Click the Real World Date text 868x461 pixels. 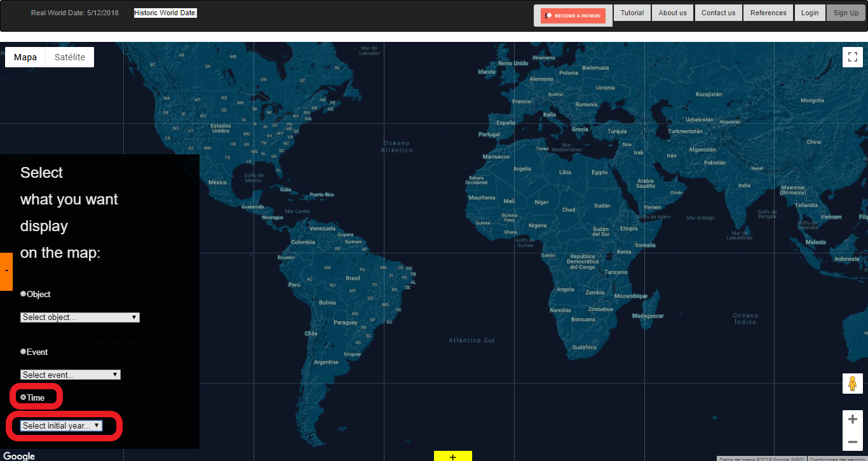[74, 13]
